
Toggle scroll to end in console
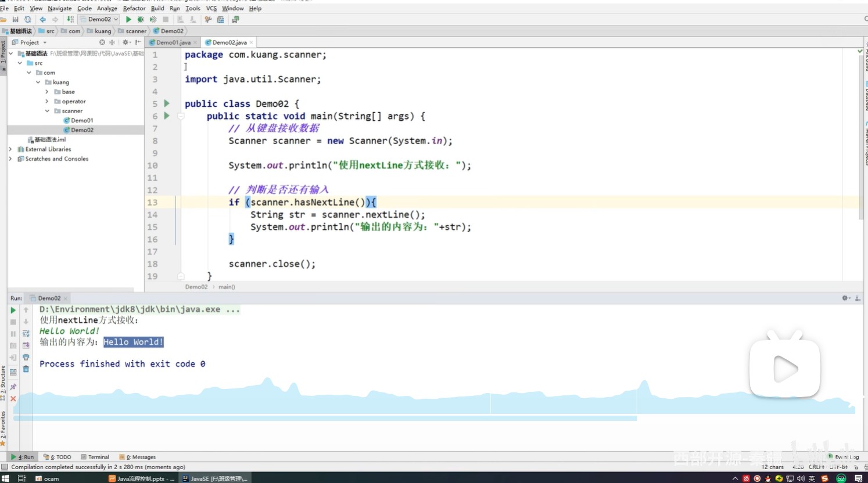(26, 345)
